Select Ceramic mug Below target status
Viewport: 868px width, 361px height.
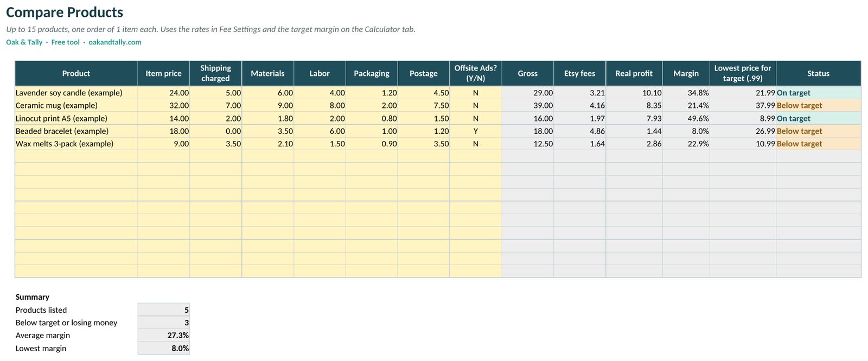818,105
